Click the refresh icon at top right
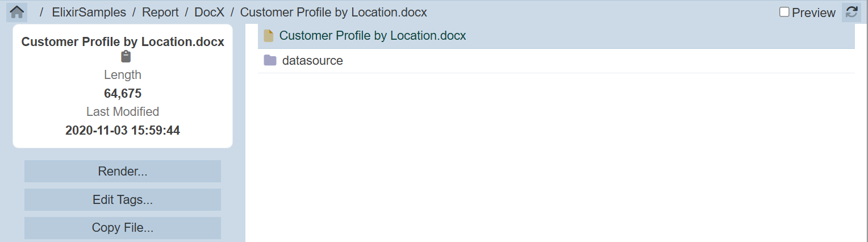This screenshot has height=242, width=868. click(851, 12)
